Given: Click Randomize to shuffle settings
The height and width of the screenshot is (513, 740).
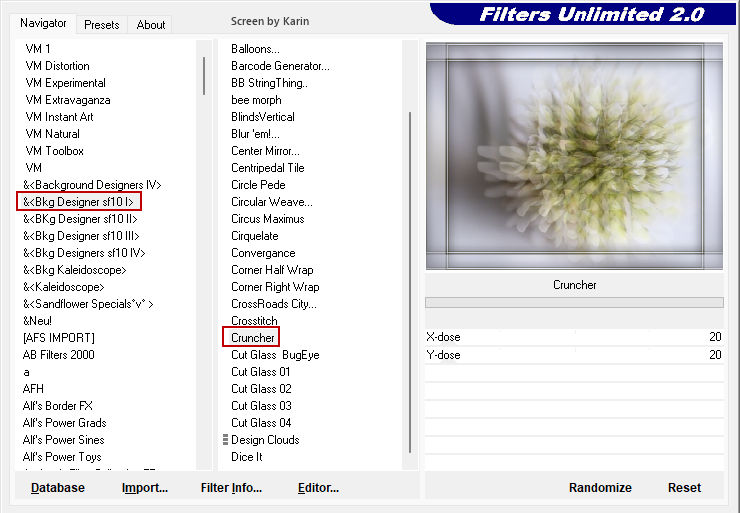Looking at the screenshot, I should [x=600, y=488].
